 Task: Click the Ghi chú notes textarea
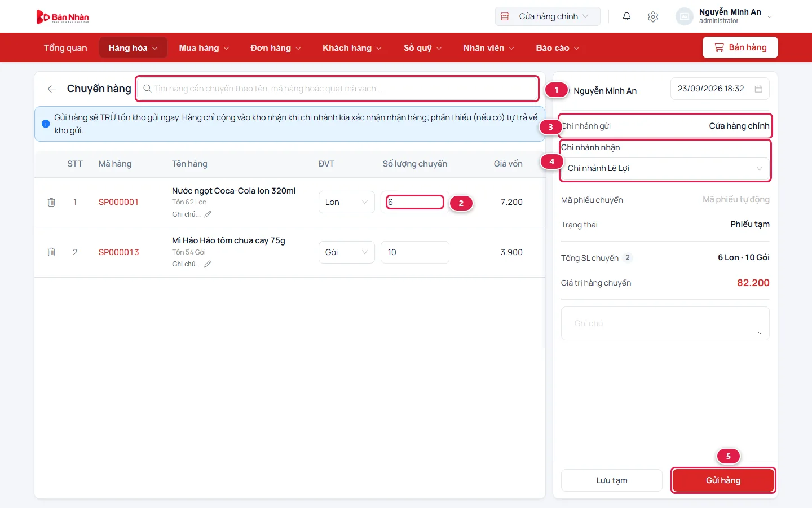(x=665, y=323)
